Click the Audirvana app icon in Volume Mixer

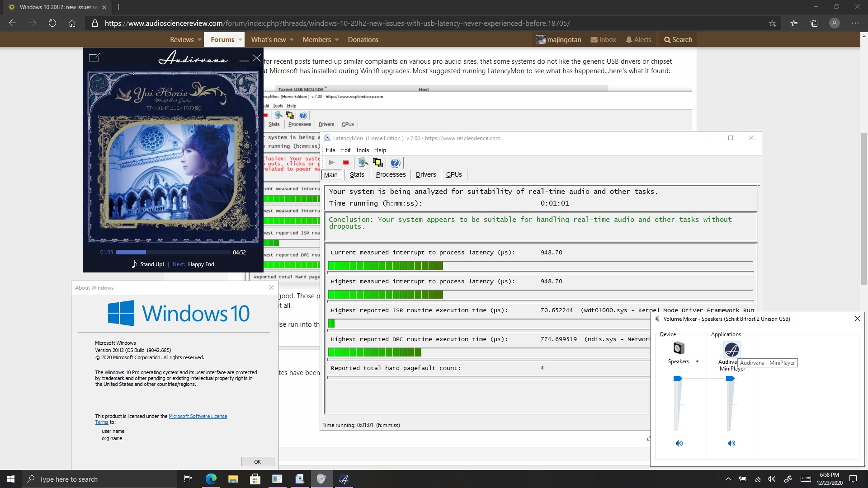pos(732,349)
